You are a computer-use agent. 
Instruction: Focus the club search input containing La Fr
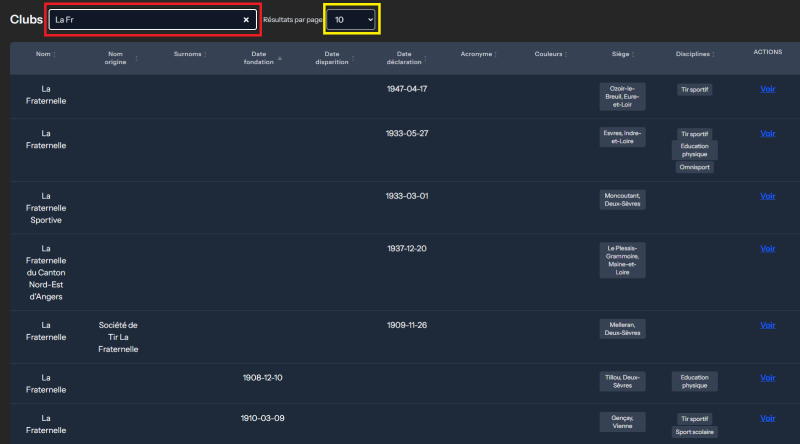point(145,20)
